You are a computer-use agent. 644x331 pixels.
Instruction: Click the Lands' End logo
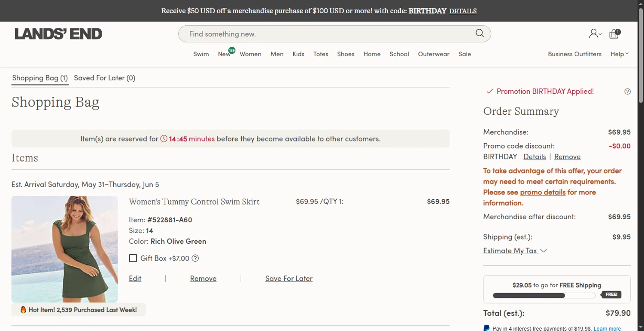[x=58, y=34]
